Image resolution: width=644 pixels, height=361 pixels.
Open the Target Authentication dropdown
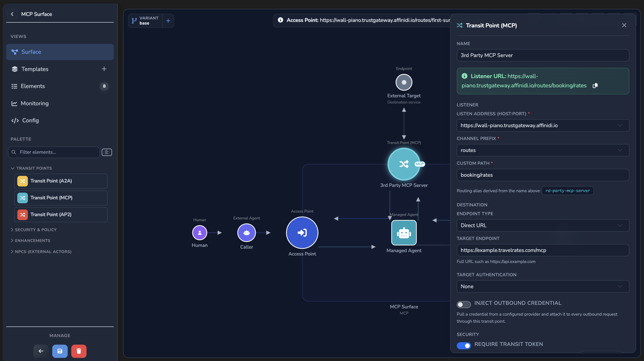[x=543, y=286]
